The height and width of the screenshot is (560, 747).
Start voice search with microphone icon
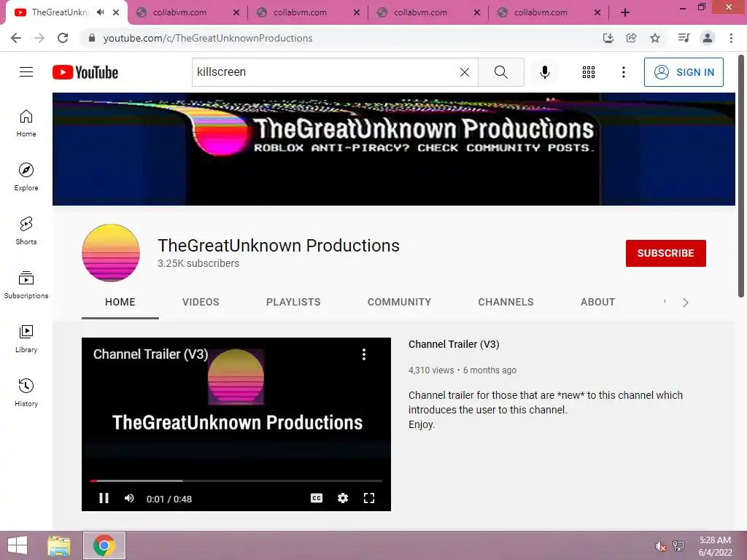point(544,72)
